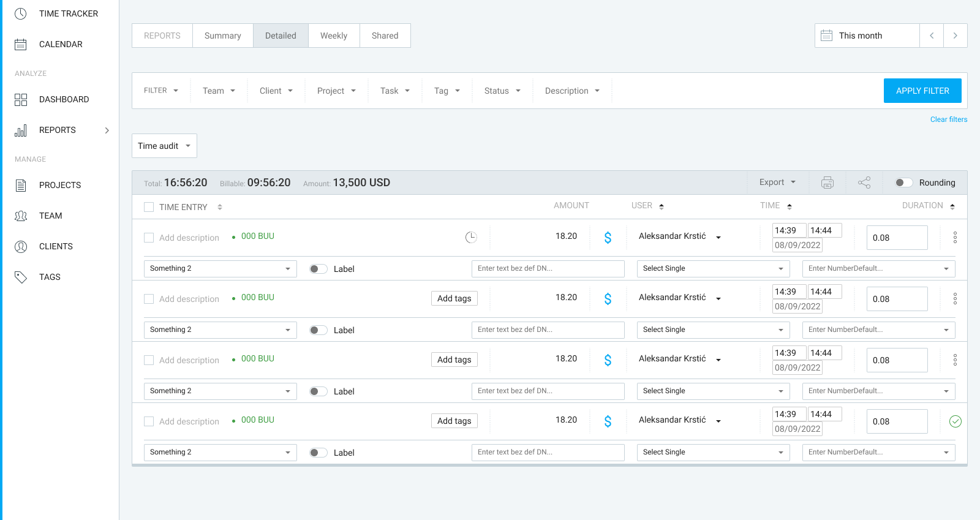Open the three-dot menu for the first entry
Screen dimensions: 980x520
955,238
